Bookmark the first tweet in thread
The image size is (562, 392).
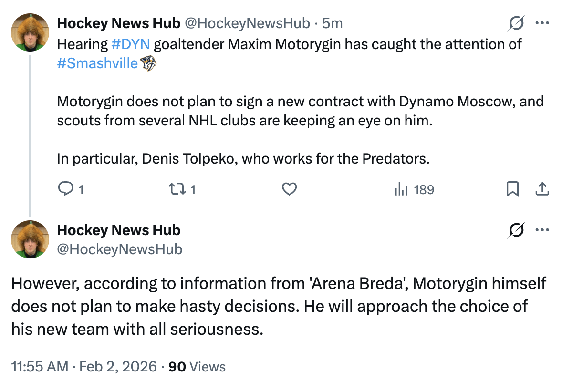(x=512, y=190)
